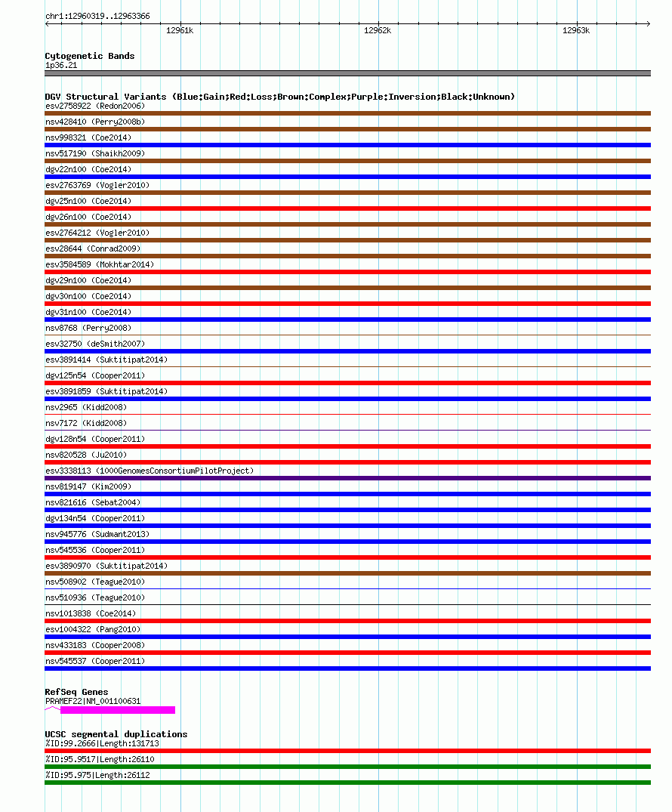Image resolution: width=672 pixels, height=812 pixels.
Task: Click the left arrow end of ruler
Action: [48, 24]
